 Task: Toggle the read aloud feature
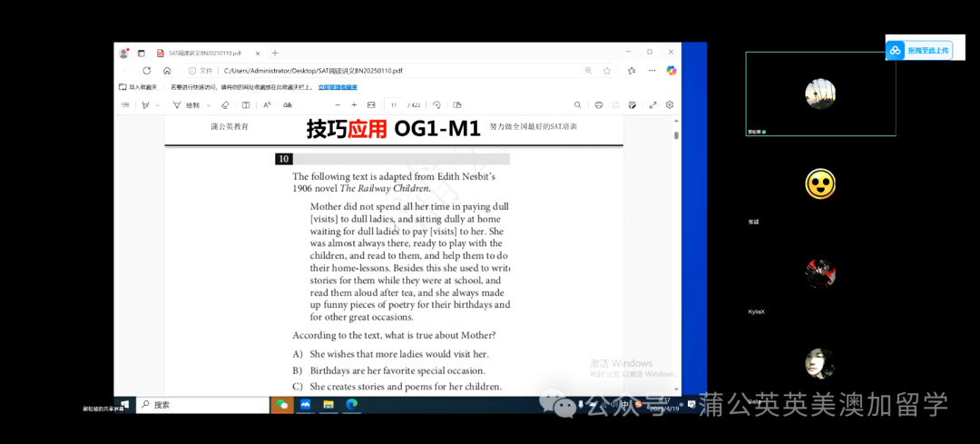pos(267,105)
